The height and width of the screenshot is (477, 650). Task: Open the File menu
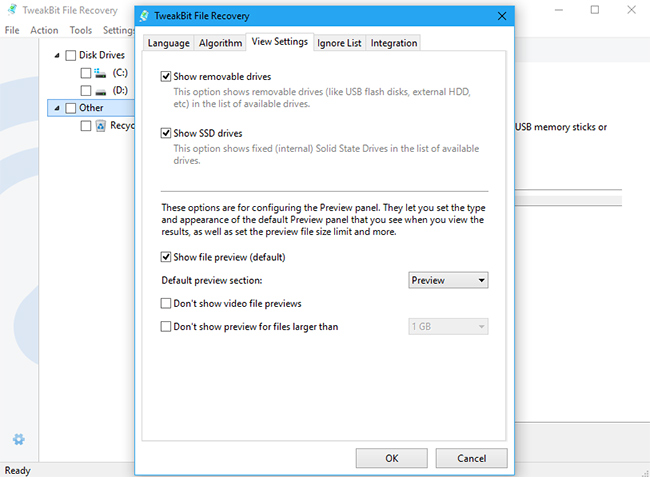(x=12, y=30)
